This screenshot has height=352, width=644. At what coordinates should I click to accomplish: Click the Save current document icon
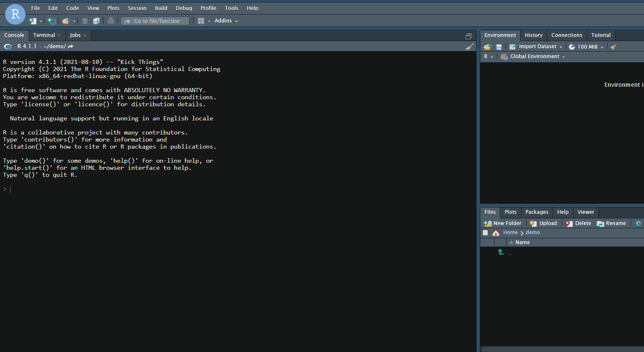pyautogui.click(x=84, y=20)
